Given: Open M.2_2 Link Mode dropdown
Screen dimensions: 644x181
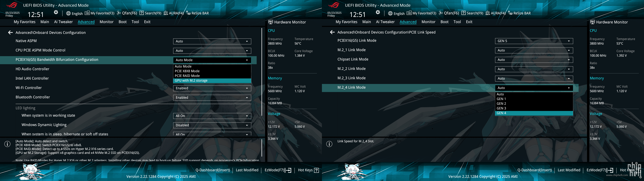Looking at the screenshot, I should point(534,69).
